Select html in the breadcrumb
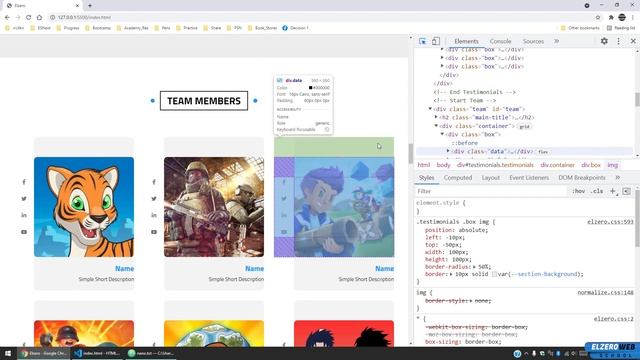640x360 pixels. pyautogui.click(x=424, y=165)
